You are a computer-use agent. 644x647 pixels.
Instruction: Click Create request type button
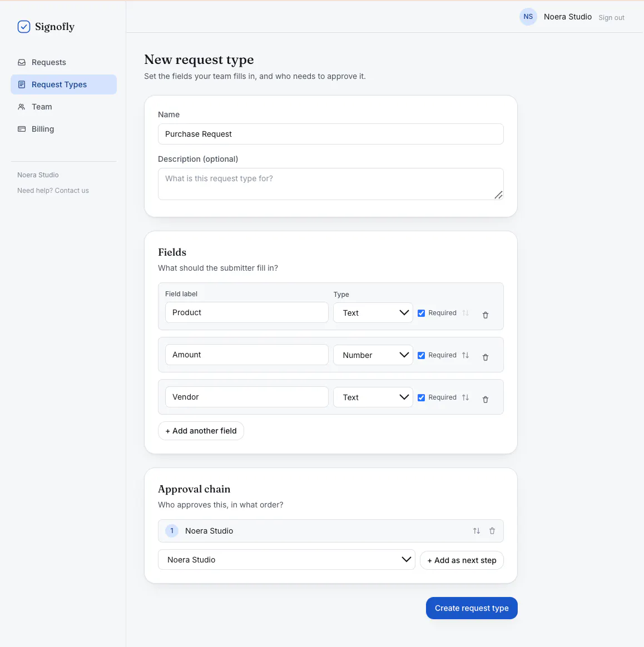pos(472,608)
